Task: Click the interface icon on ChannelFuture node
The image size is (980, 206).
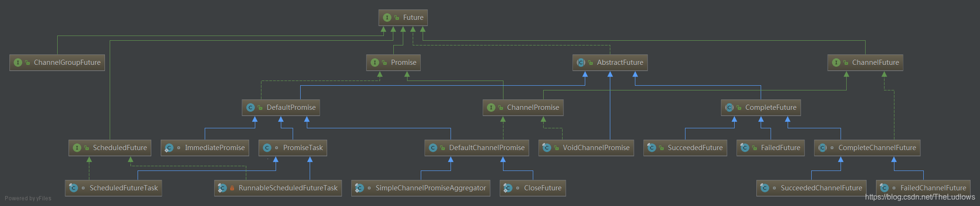Action: 836,63
